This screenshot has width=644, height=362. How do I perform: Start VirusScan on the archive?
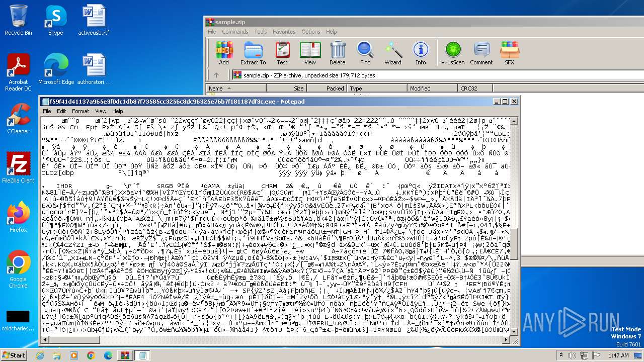(453, 53)
